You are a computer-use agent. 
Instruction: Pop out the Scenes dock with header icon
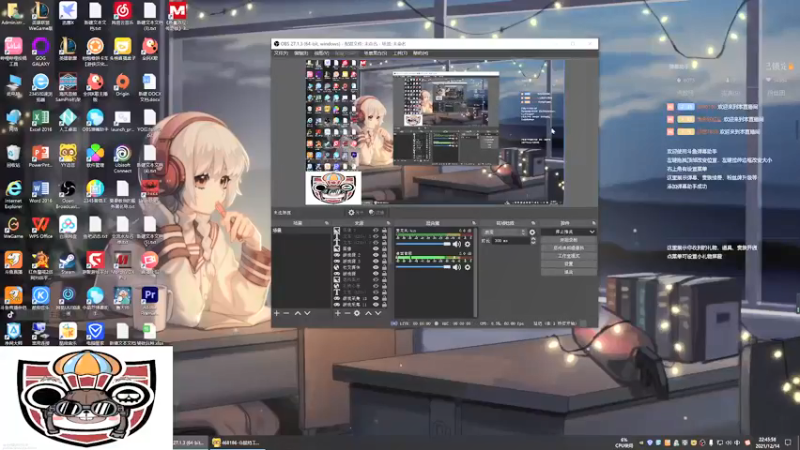coord(327,223)
